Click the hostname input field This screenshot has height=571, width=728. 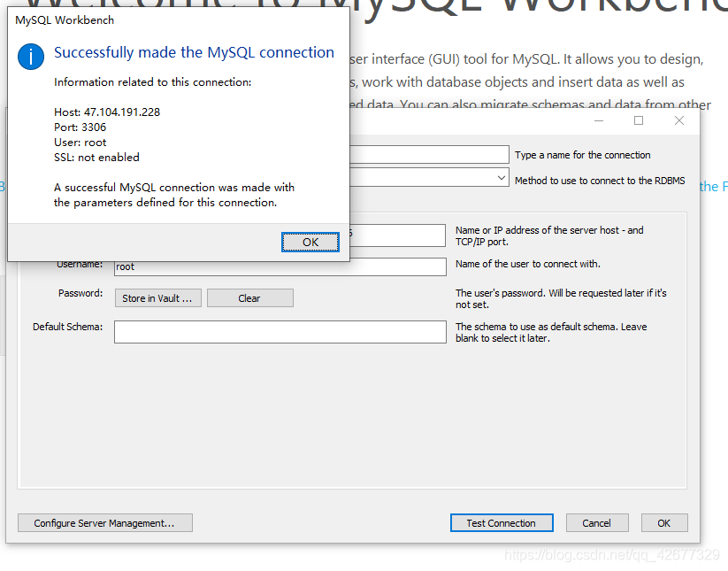point(397,235)
